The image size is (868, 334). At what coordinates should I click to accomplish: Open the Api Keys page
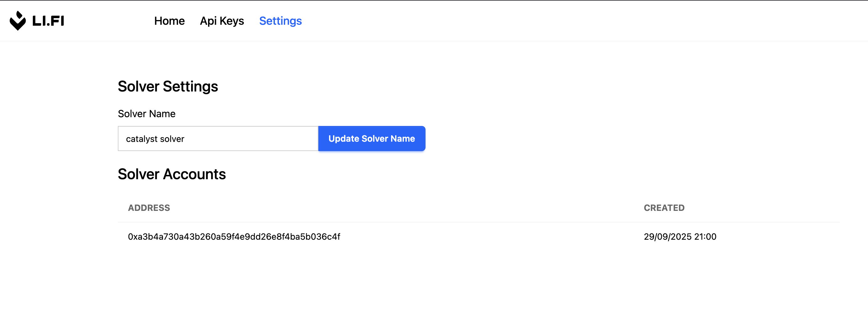pos(222,21)
